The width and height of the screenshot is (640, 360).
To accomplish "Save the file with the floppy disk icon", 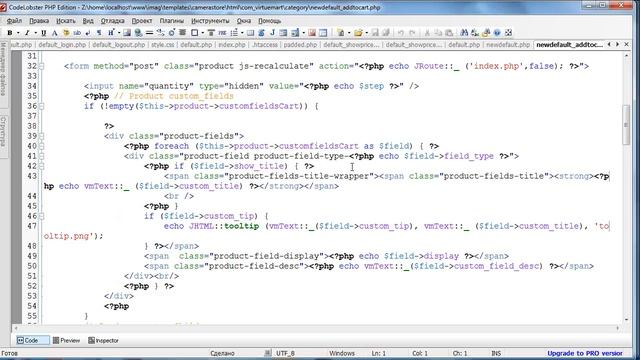I will [x=375, y=33].
